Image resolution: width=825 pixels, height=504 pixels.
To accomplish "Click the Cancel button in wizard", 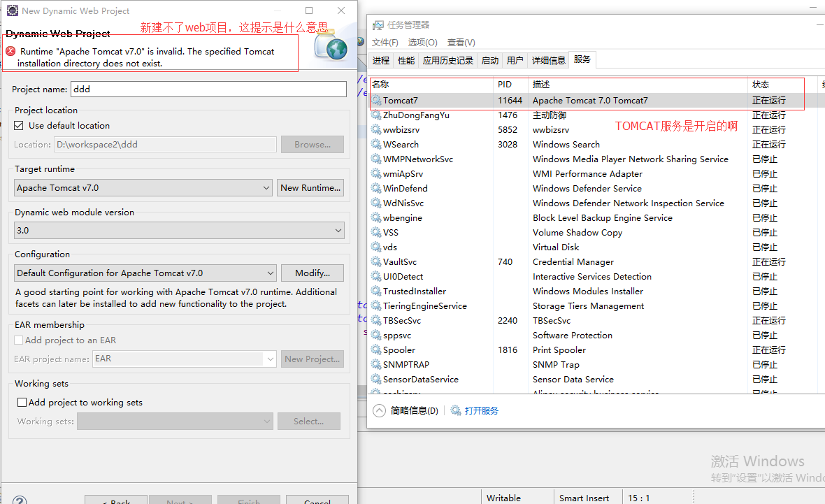I will pyautogui.click(x=317, y=500).
